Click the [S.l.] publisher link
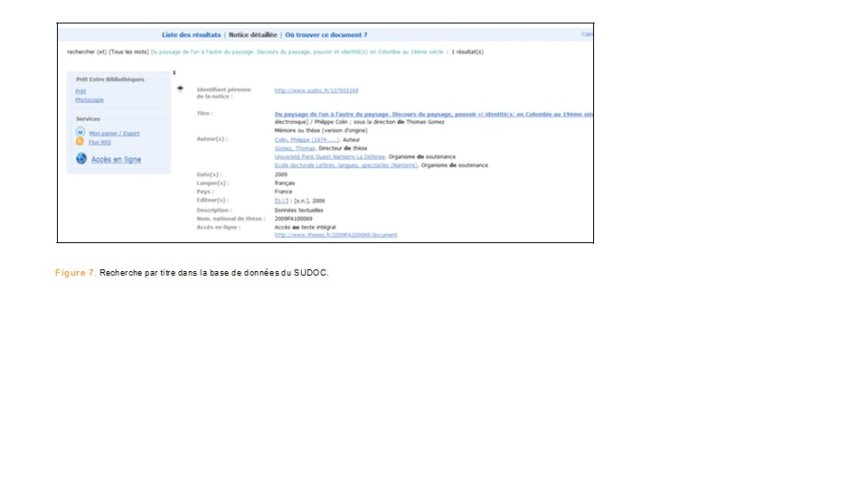 (x=281, y=201)
